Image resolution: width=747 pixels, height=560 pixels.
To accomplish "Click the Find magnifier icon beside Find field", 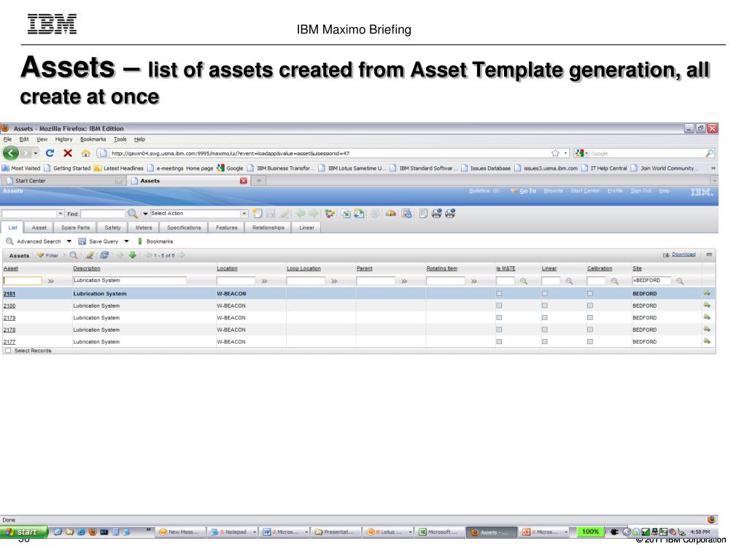I will tap(133, 214).
